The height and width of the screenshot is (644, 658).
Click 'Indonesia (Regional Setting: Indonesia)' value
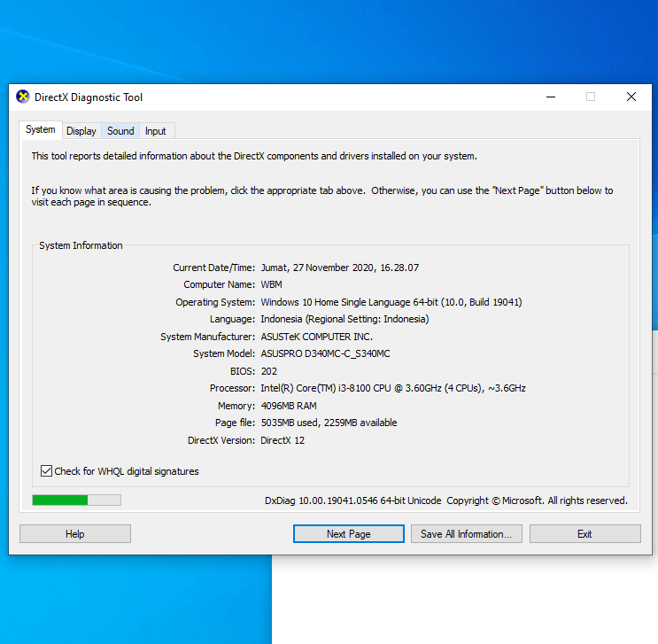pyautogui.click(x=344, y=319)
